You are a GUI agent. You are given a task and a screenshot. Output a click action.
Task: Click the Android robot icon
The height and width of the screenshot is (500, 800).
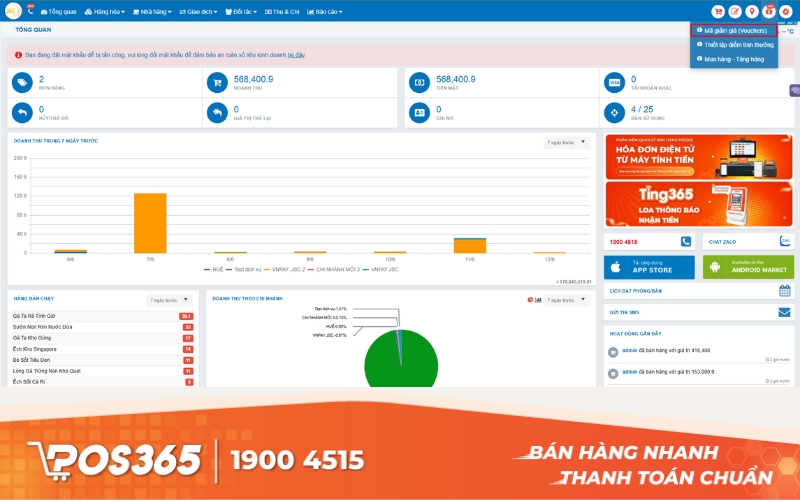pos(715,267)
